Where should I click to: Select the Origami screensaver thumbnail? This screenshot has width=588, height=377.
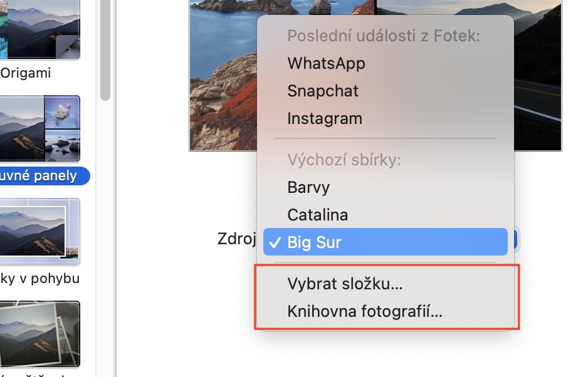tap(39, 29)
